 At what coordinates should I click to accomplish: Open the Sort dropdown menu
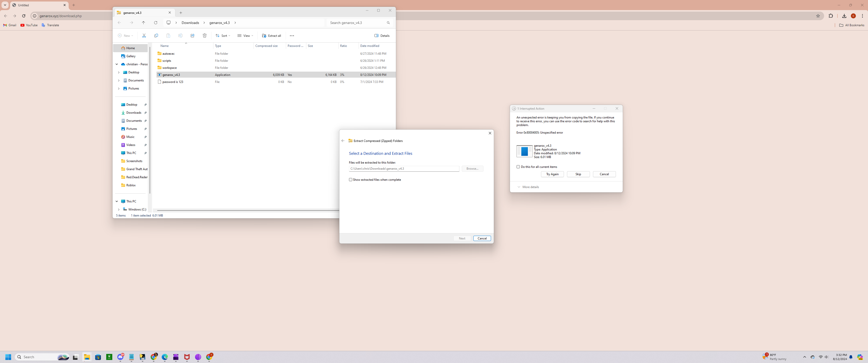click(x=223, y=36)
